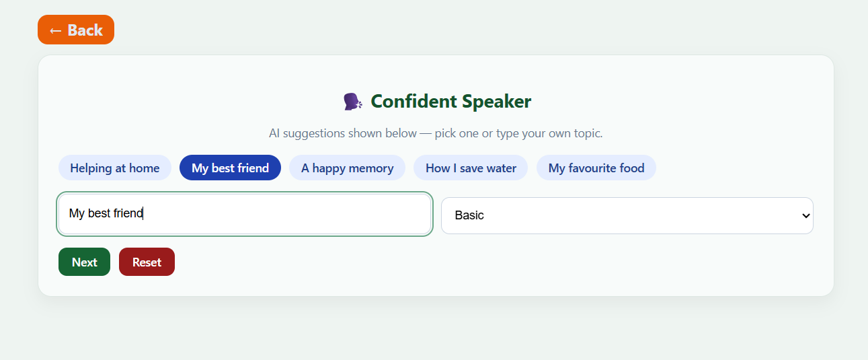Pick the "A happy memory" topic chip
868x360 pixels.
[x=347, y=168]
